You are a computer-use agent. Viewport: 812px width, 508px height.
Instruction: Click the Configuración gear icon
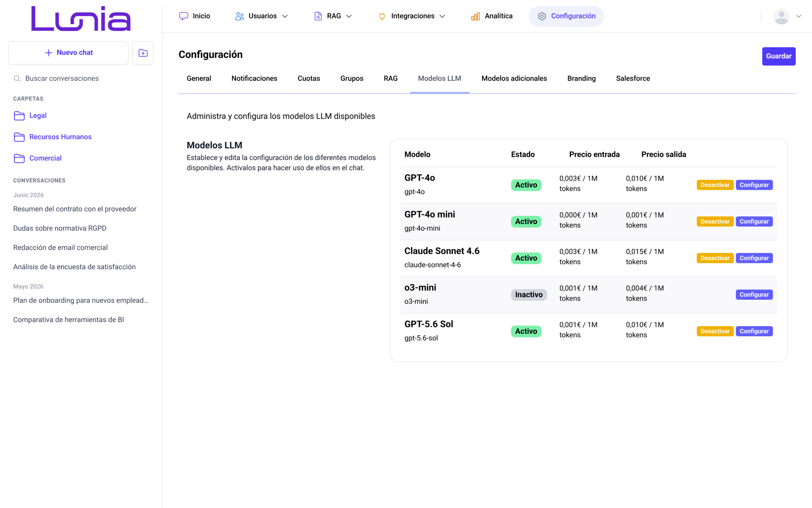pos(542,16)
